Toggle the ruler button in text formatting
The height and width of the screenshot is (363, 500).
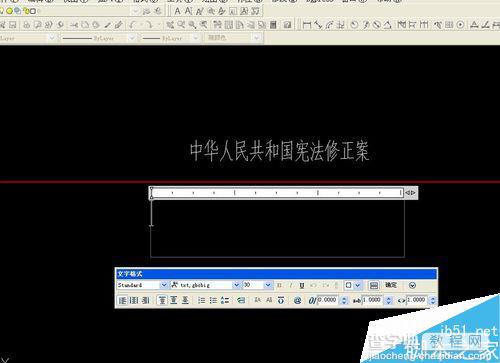(x=374, y=285)
